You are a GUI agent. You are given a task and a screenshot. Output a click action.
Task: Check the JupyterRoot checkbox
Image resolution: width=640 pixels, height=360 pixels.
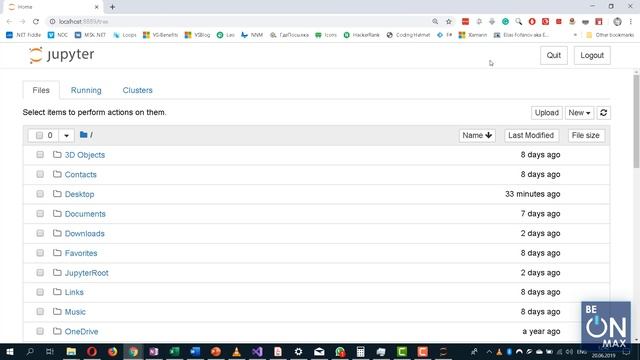pyautogui.click(x=40, y=272)
